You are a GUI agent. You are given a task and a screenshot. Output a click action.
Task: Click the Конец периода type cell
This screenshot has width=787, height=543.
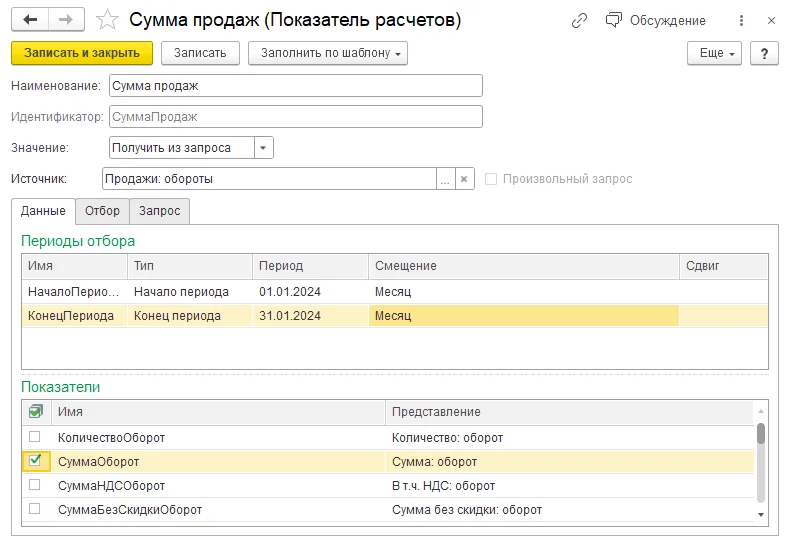pos(190,316)
